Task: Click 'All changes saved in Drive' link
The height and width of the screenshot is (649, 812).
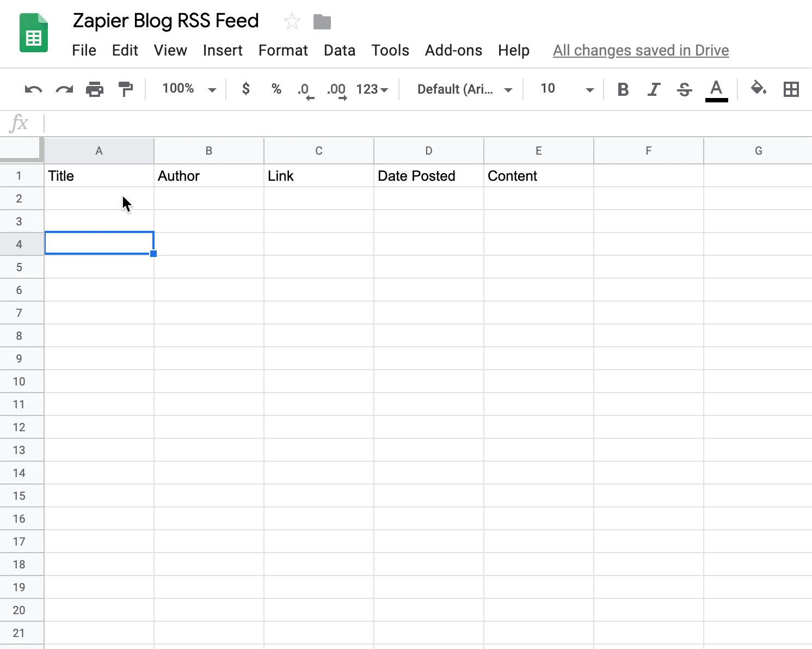Action: [x=641, y=51]
